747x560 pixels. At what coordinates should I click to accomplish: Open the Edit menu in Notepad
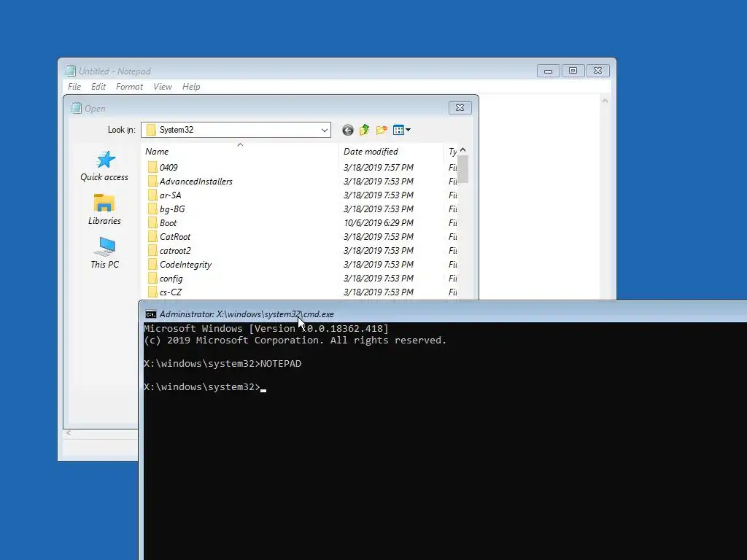coord(98,87)
